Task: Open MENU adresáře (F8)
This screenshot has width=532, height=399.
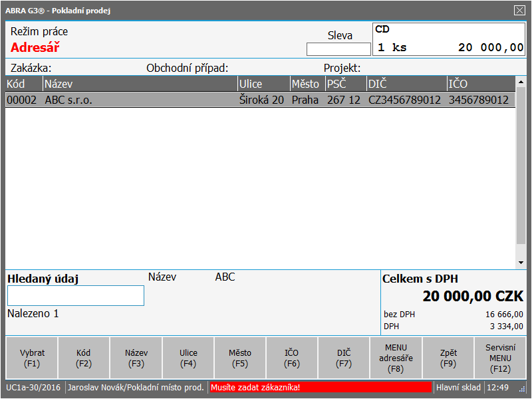Action: 396,358
